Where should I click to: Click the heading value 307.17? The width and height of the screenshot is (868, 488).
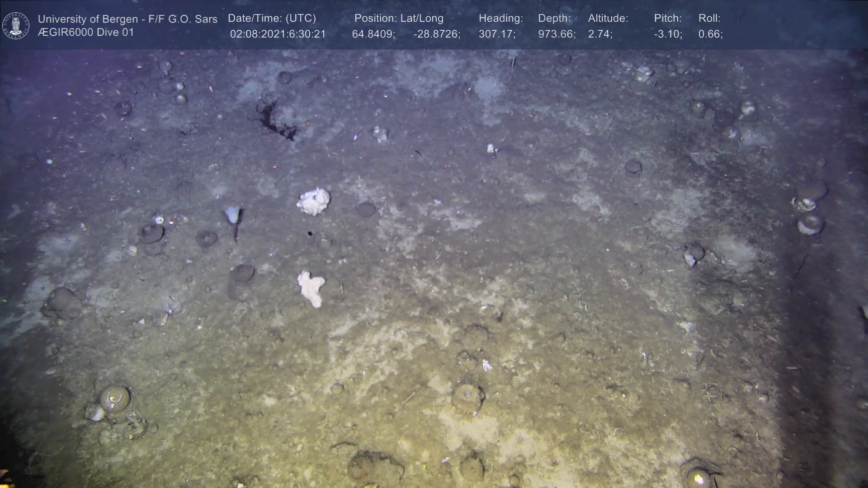tap(497, 34)
